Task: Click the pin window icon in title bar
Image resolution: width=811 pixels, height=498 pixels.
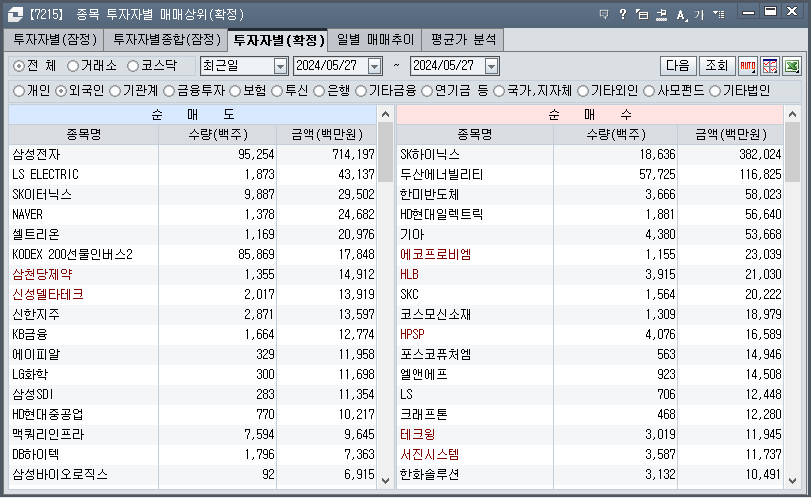Action: tap(661, 14)
